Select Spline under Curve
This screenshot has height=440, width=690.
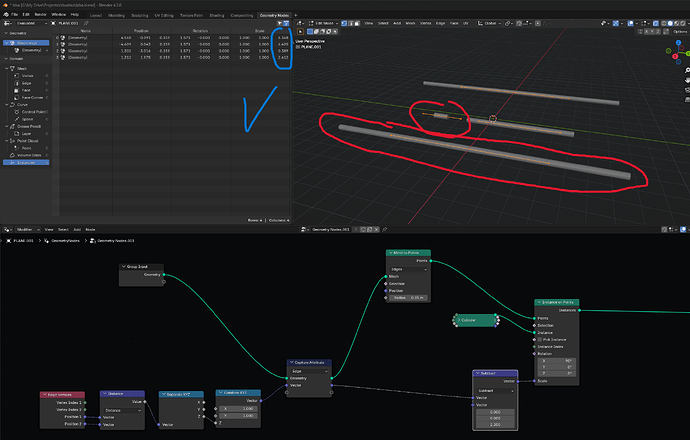coord(27,119)
